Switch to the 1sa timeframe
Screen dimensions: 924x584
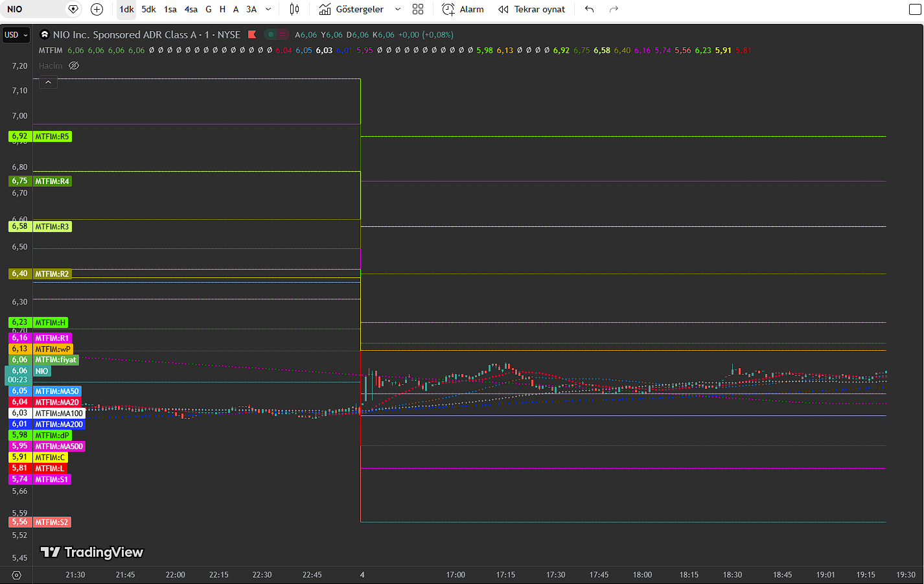(x=170, y=9)
